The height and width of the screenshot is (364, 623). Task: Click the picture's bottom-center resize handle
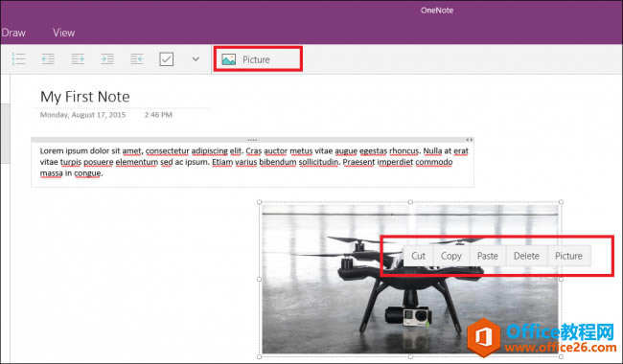point(410,356)
